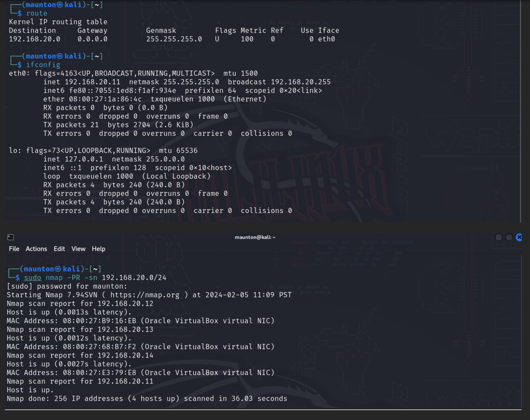The height and width of the screenshot is (420, 530).
Task: Click the Kernel IP routing table header
Action: [x=57, y=22]
